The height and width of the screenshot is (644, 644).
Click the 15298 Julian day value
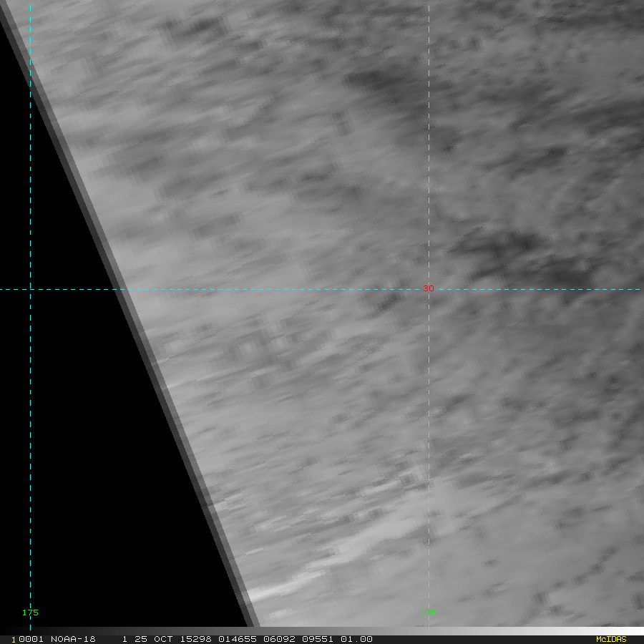[x=196, y=639]
